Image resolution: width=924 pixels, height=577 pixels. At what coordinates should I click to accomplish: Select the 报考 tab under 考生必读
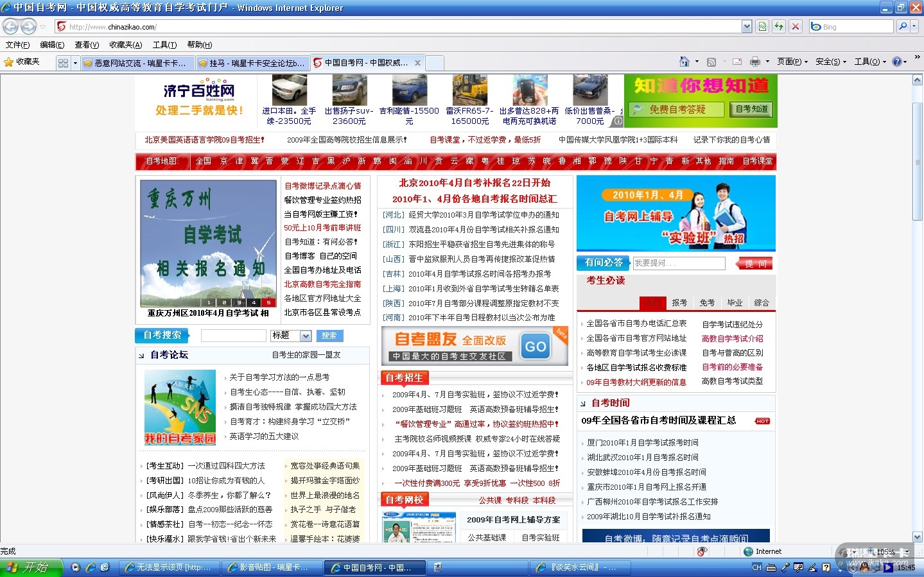click(679, 303)
